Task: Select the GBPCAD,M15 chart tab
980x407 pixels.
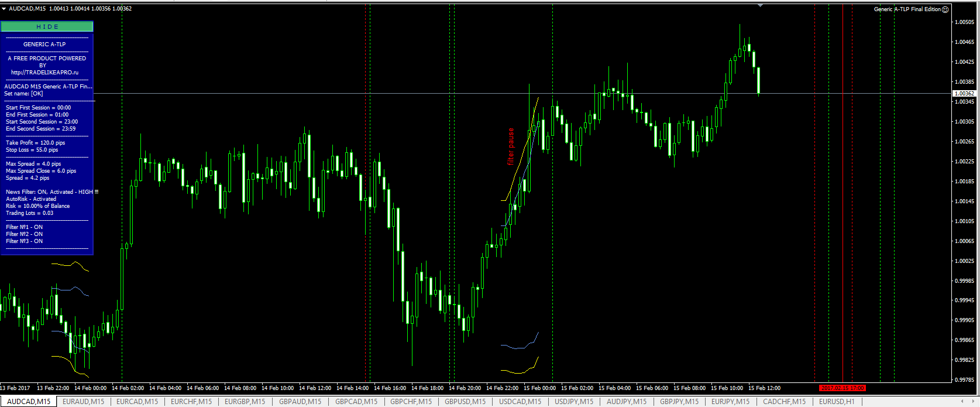Action: pyautogui.click(x=356, y=402)
